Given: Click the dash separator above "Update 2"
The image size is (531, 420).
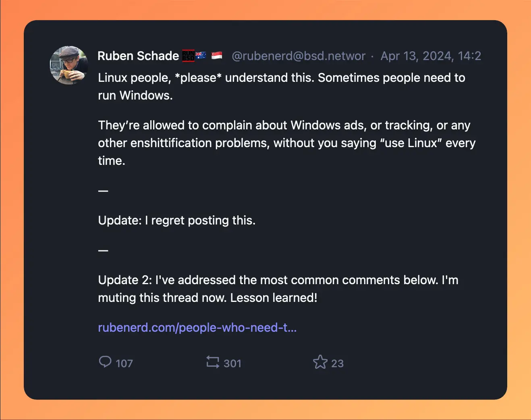Looking at the screenshot, I should coord(103,250).
